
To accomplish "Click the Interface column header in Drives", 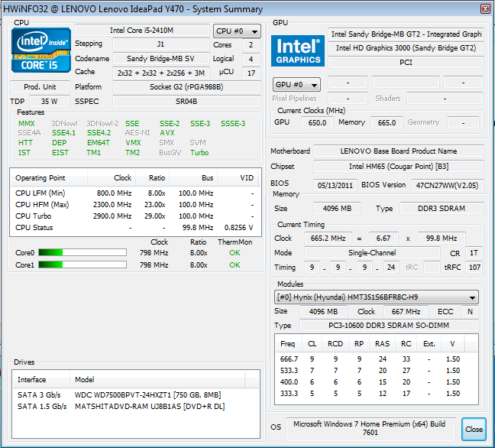I will point(41,379).
